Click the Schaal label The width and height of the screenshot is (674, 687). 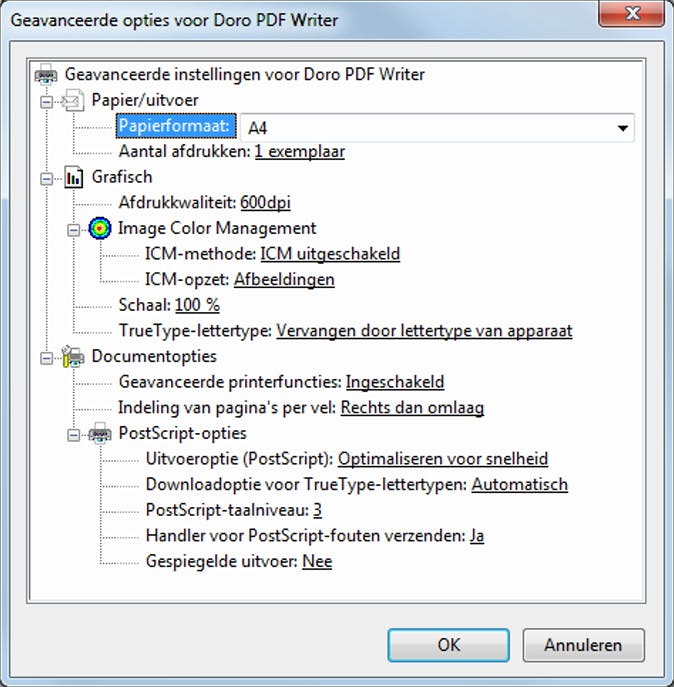[145, 305]
